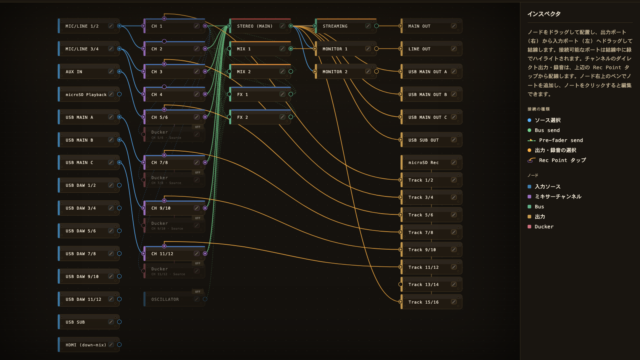Screen dimensions: 640x360
Task: Toggle the OFF badge on the OSCILLATOR node
Action: tap(198, 292)
